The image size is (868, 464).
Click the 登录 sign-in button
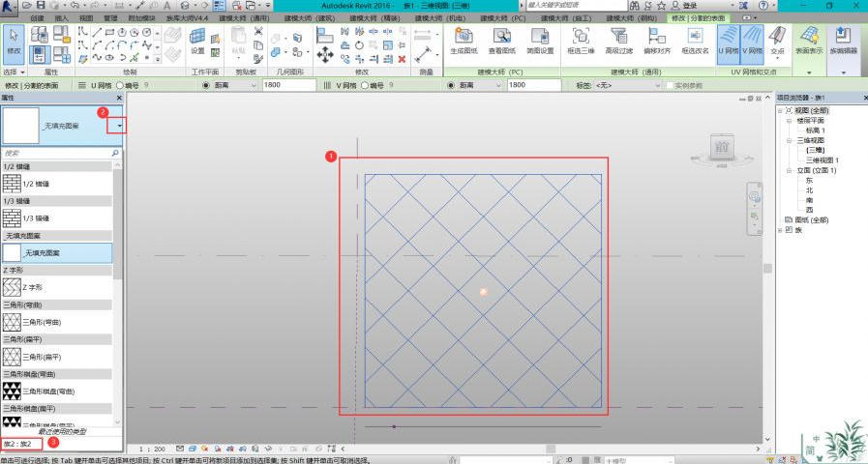[x=689, y=6]
